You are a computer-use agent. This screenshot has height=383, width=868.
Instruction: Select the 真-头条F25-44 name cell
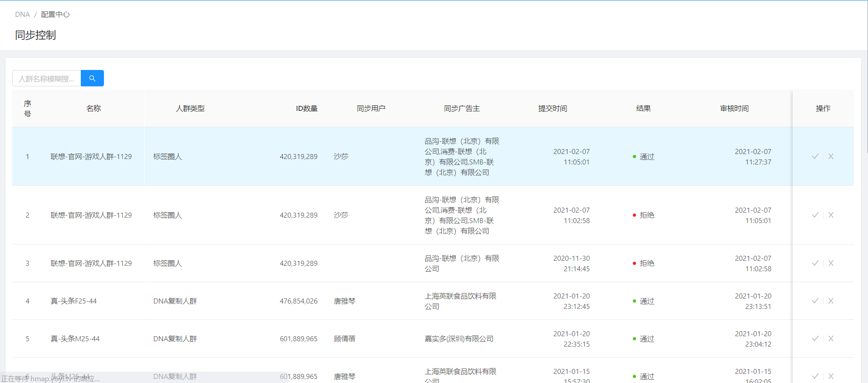coord(74,301)
